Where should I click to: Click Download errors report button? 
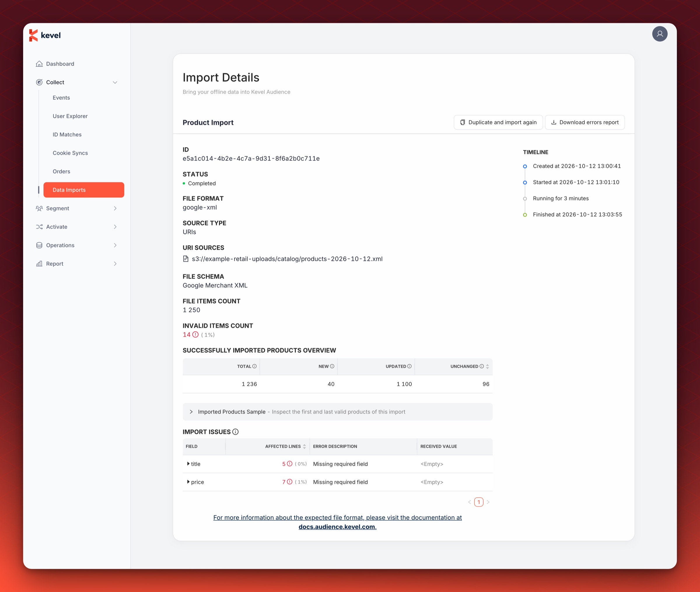pos(585,122)
